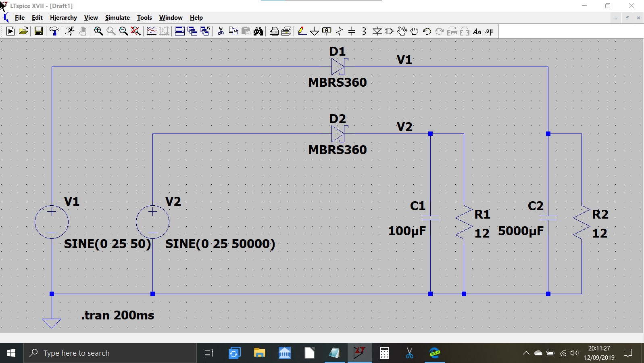Tile windows using the tile icon
This screenshot has width=644, height=363.
point(180,31)
